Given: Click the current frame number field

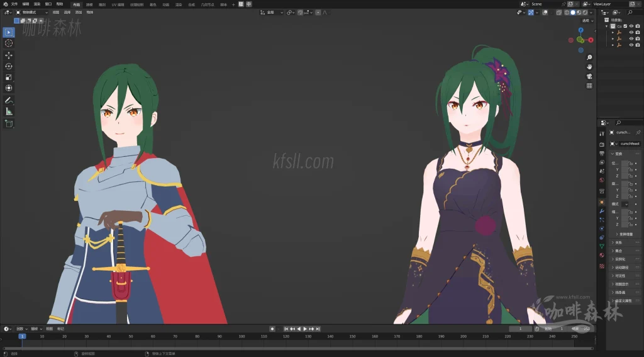Looking at the screenshot, I should [520, 329].
